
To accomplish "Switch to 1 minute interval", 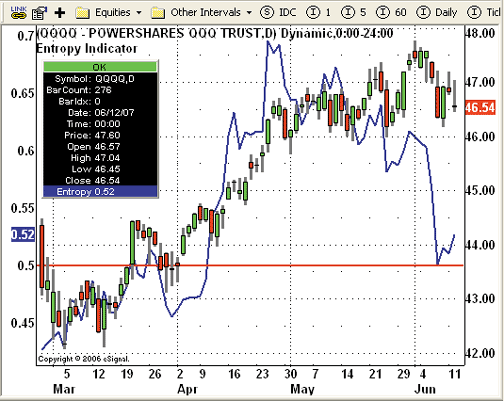I will pyautogui.click(x=318, y=13).
